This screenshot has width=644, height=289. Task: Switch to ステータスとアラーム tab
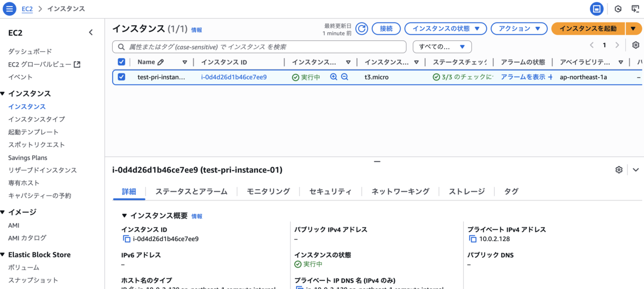(192, 191)
